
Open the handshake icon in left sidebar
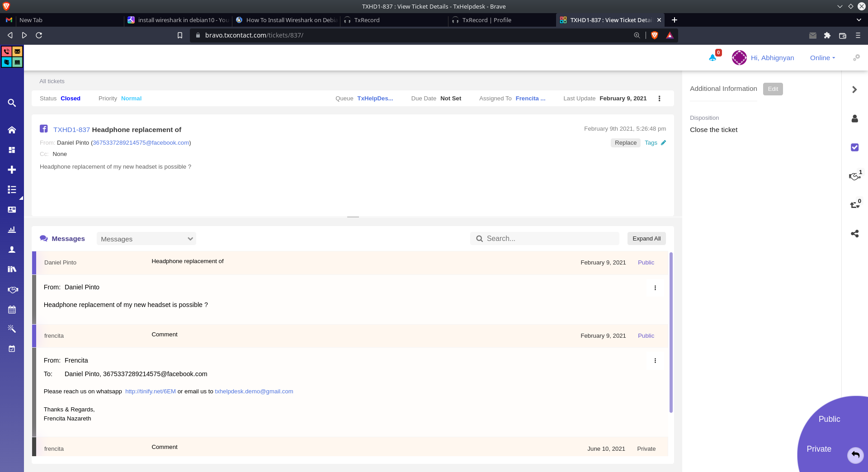click(x=13, y=290)
